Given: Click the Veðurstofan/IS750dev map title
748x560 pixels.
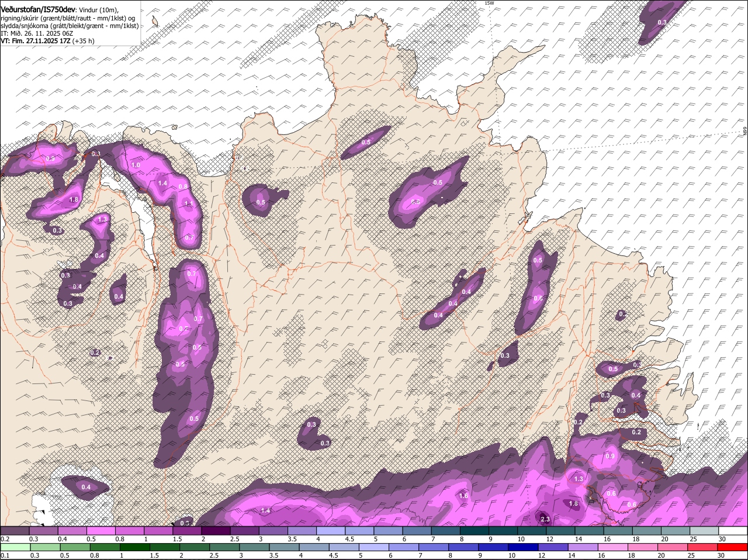Looking at the screenshot, I should 37,9.
